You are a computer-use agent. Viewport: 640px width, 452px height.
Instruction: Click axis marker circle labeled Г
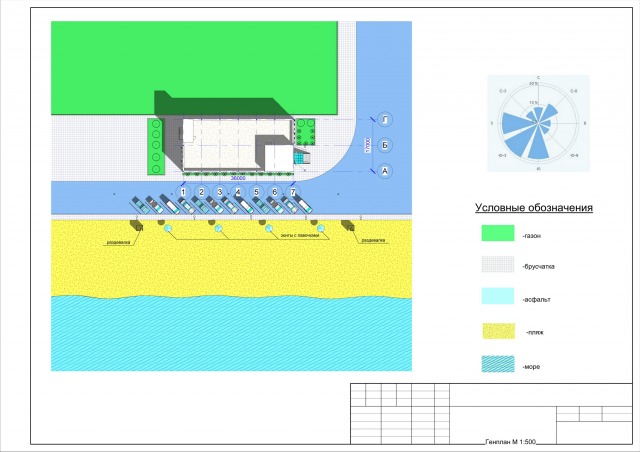pos(384,120)
